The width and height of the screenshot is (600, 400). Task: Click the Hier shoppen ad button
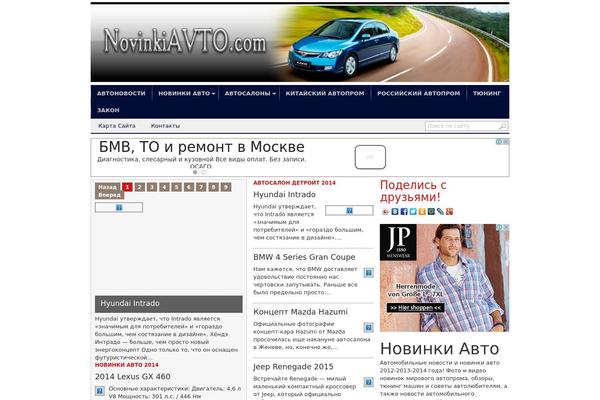pyautogui.click(x=416, y=308)
